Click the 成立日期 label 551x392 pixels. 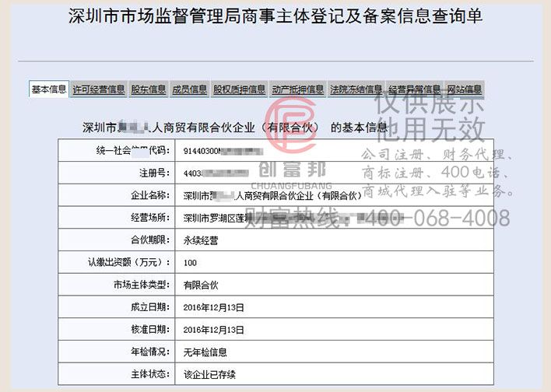click(x=150, y=307)
